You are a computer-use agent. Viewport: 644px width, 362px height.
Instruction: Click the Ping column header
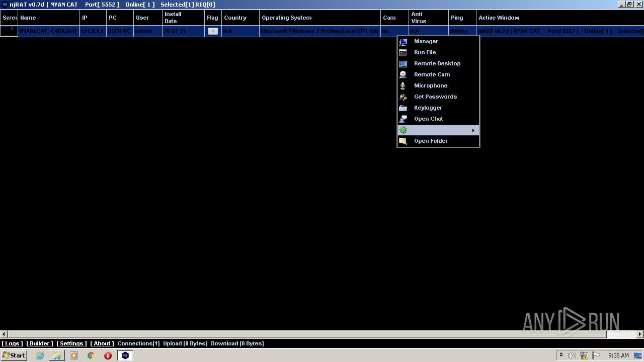point(462,18)
